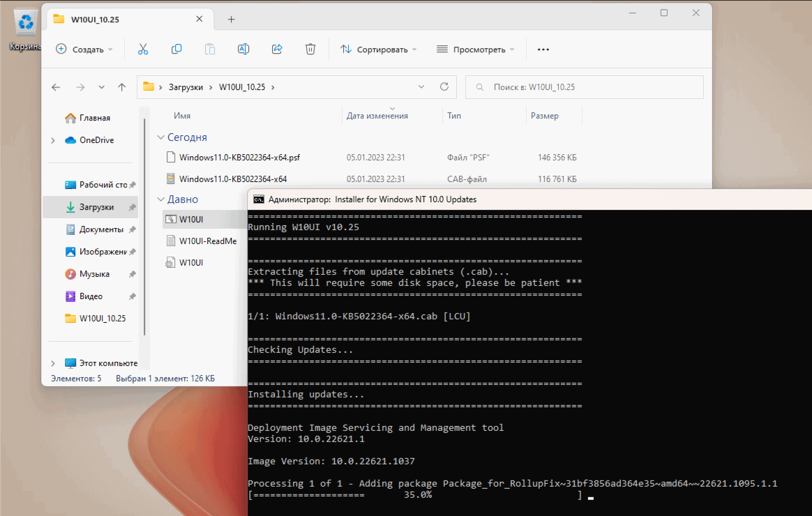
Task: Sort by Имя column header
Action: (x=182, y=116)
